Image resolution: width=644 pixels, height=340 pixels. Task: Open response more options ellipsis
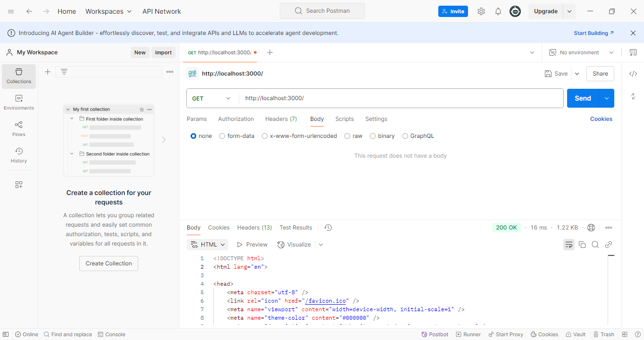click(609, 228)
